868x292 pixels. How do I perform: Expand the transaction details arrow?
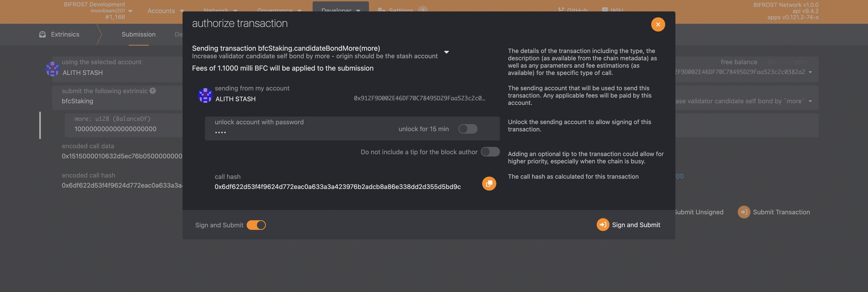pos(446,52)
